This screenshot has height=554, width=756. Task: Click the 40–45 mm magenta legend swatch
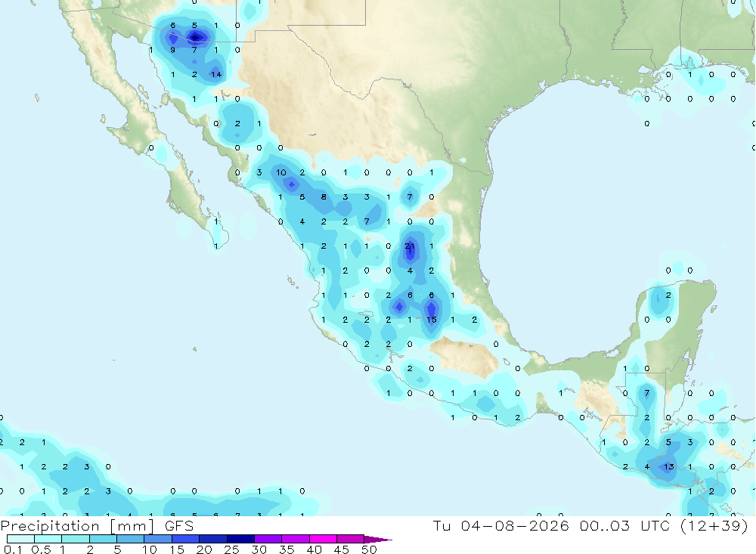click(323, 539)
